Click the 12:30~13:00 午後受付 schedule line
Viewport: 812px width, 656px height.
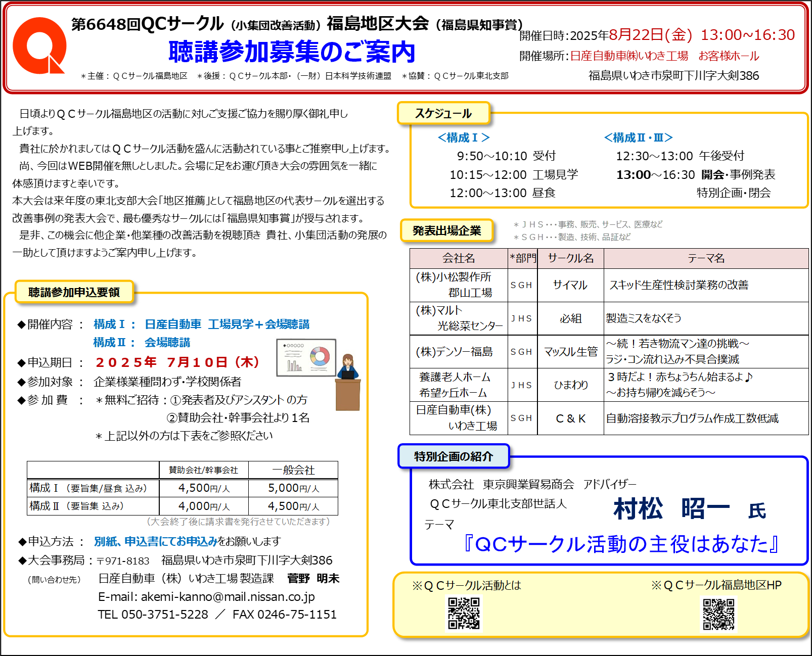(680, 156)
